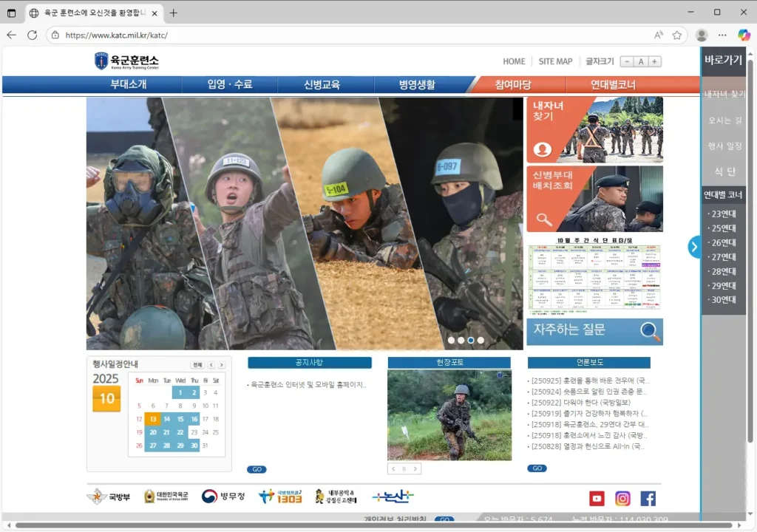
Task: Open the Copilot icon in browser toolbar
Action: pyautogui.click(x=744, y=35)
